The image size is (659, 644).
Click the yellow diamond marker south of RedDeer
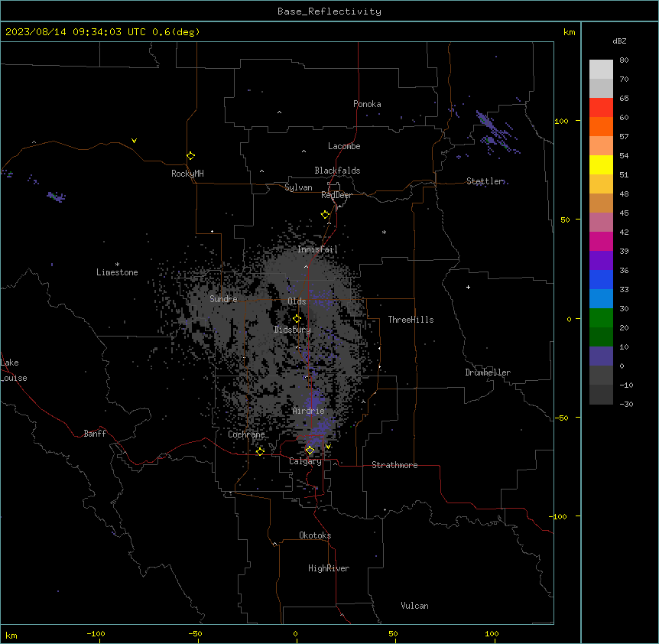(x=325, y=215)
